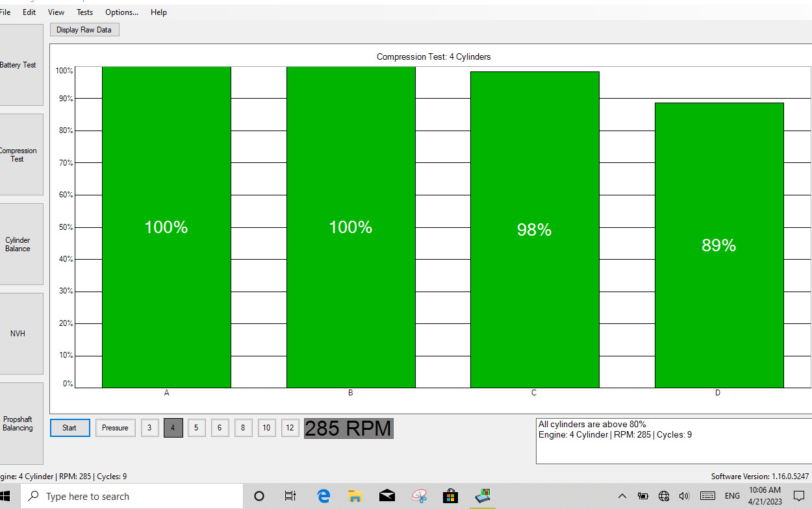Open the View menu

coord(57,12)
